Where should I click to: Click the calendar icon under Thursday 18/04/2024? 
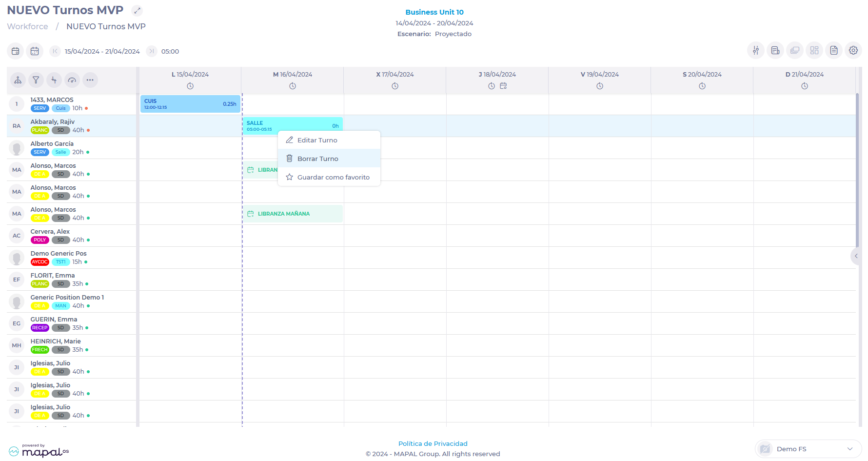tap(503, 86)
